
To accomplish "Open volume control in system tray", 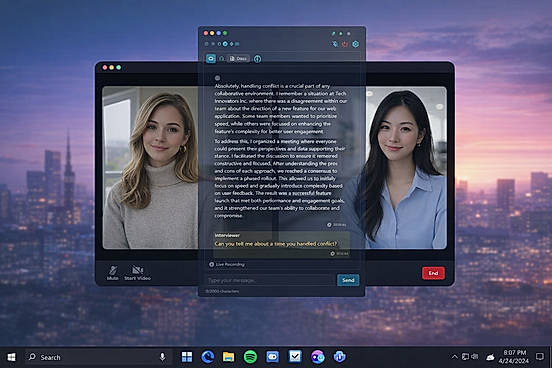I will 475,357.
